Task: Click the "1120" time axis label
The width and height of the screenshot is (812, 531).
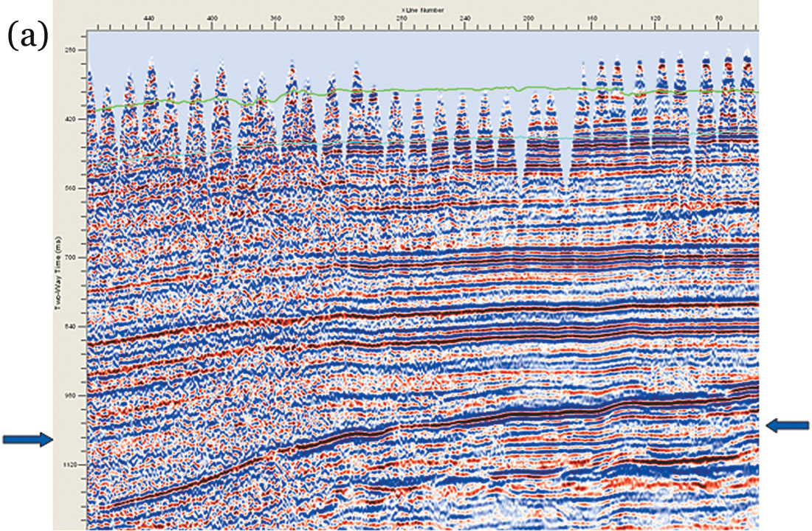Action: (69, 465)
